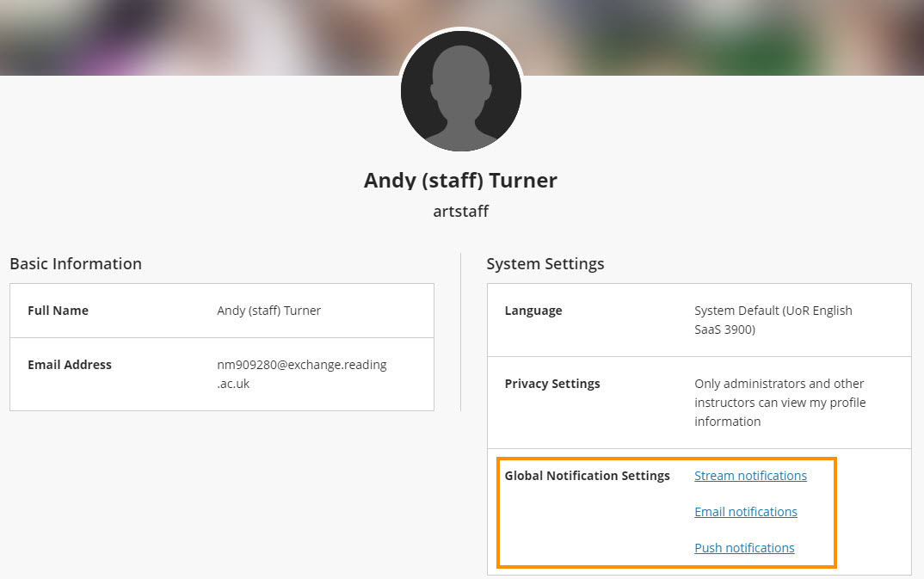Open Push notifications settings
Viewport: 924px width, 579px height.
pyautogui.click(x=744, y=548)
